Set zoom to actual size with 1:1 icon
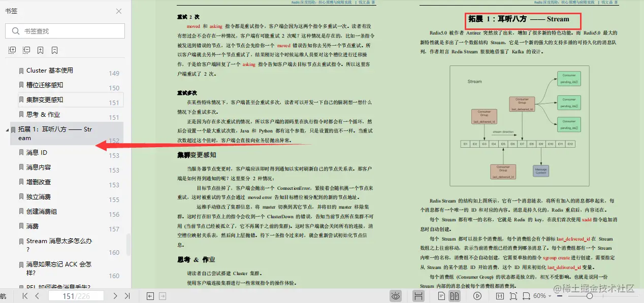644x303 pixels. 501,296
